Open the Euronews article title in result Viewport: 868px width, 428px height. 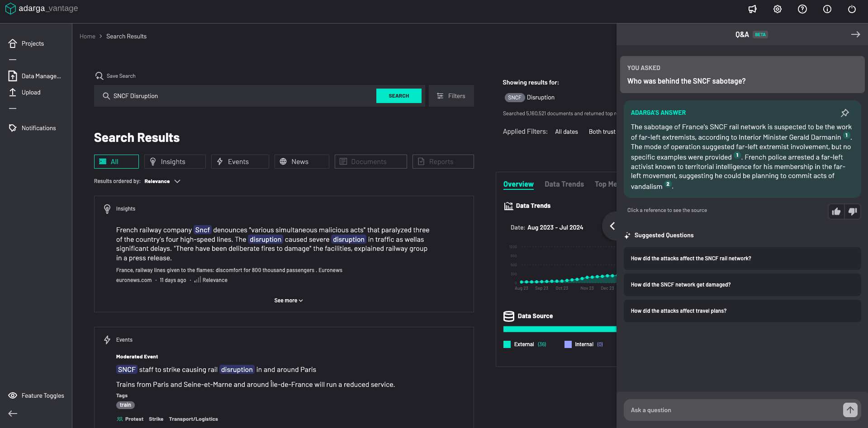pos(229,270)
